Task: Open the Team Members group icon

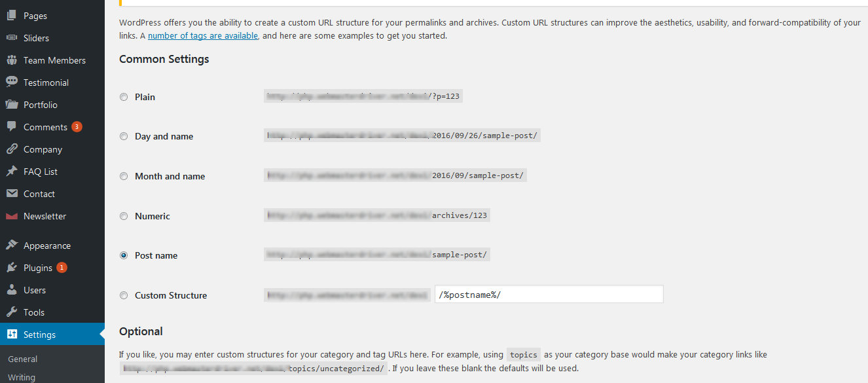Action: click(x=12, y=60)
